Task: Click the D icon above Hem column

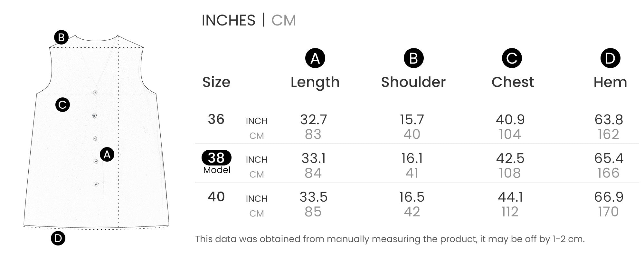Action: click(x=610, y=58)
